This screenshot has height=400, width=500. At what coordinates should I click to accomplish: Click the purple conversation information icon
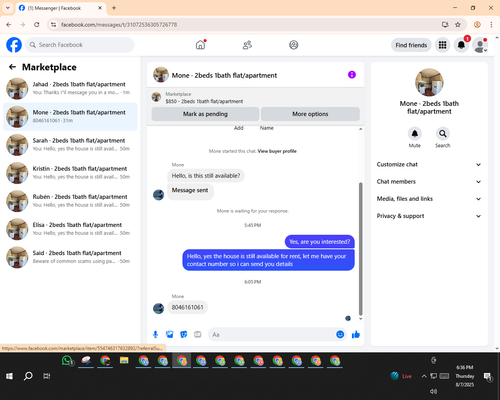pos(352,75)
